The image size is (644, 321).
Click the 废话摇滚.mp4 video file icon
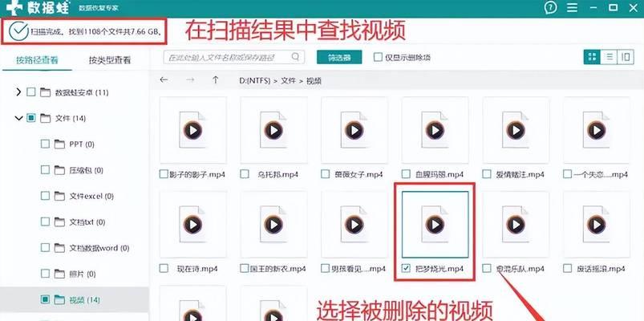tap(596, 225)
